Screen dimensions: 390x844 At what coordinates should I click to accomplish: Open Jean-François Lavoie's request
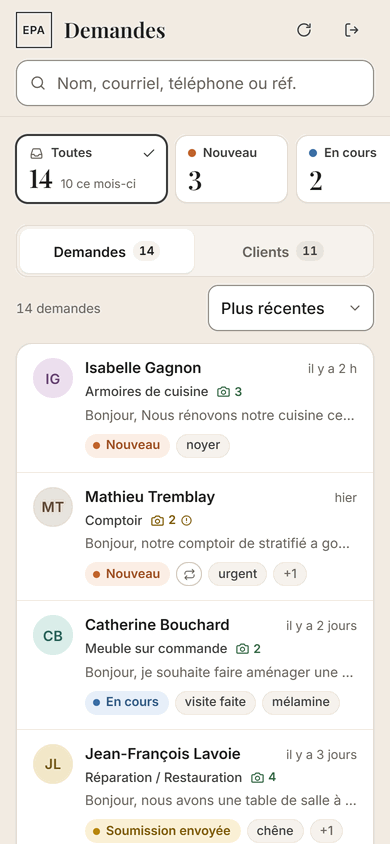point(195,787)
